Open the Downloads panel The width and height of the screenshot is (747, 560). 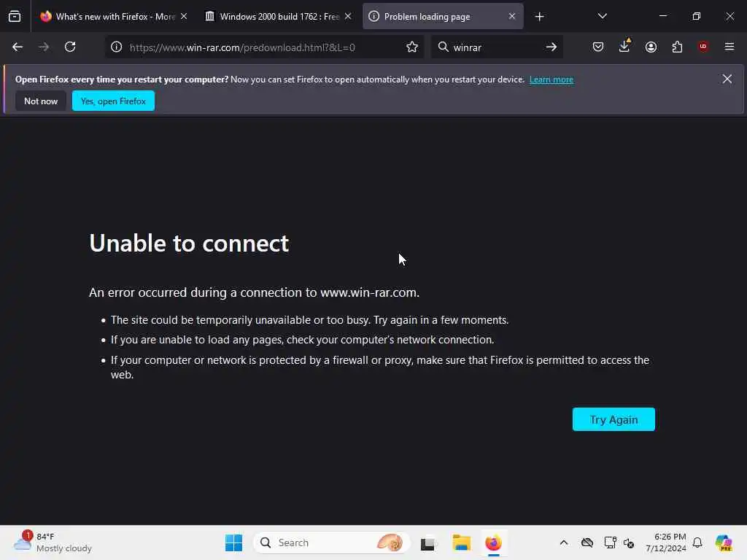click(x=624, y=46)
